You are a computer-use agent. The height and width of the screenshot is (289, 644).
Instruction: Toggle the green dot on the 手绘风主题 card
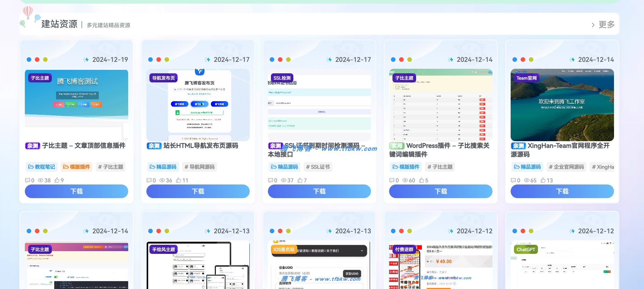[x=167, y=231]
